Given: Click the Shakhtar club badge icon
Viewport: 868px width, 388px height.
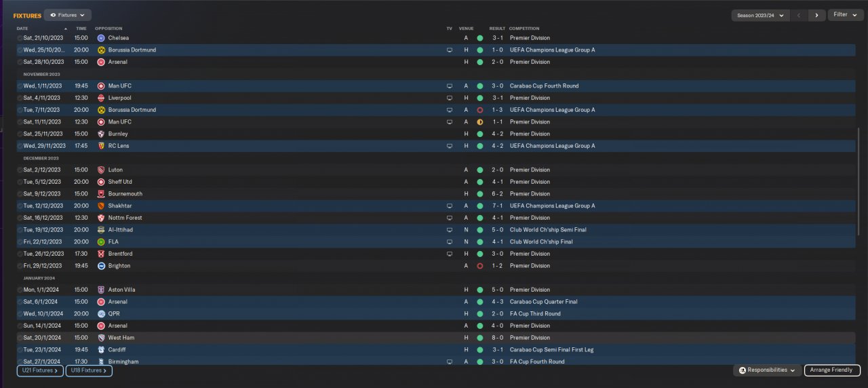Looking at the screenshot, I should 101,206.
